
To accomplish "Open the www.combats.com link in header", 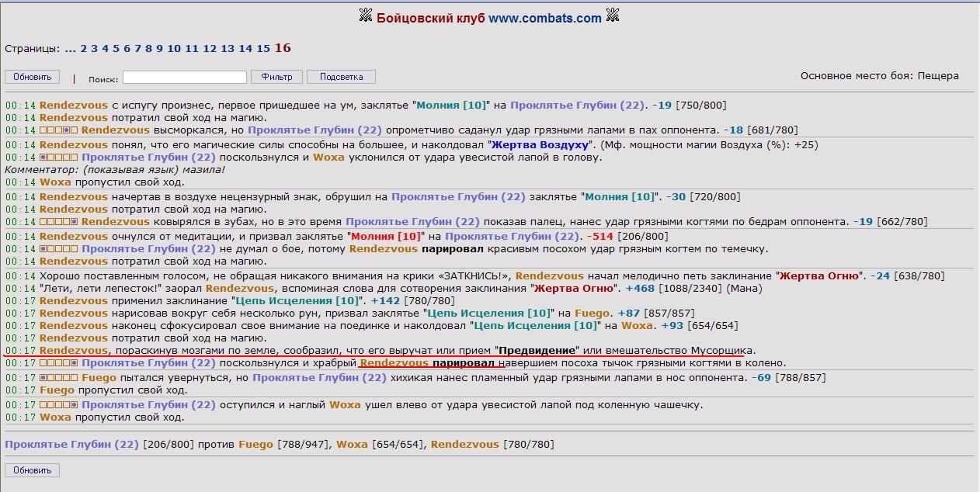I will click(545, 18).
